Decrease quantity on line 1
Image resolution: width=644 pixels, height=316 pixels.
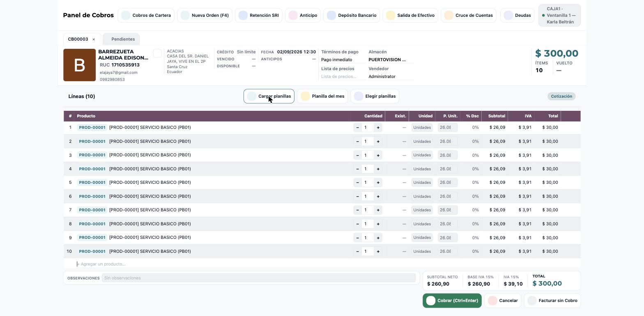coord(357,128)
